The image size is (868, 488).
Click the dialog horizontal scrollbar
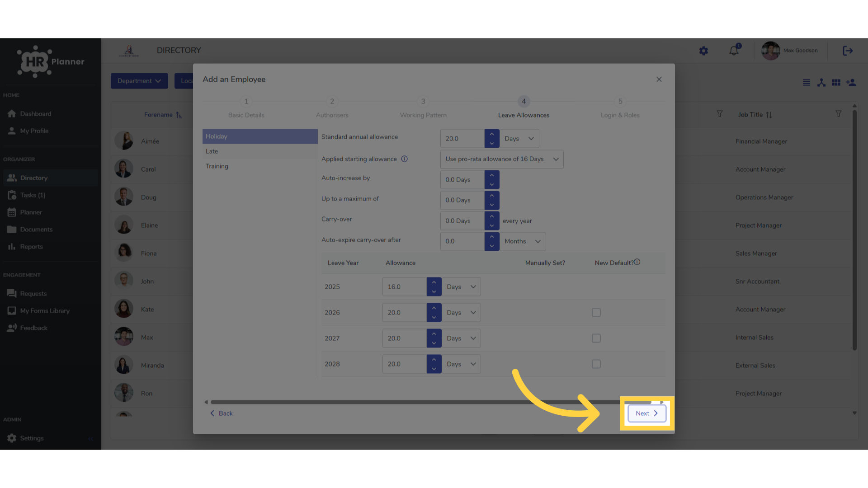coord(431,402)
